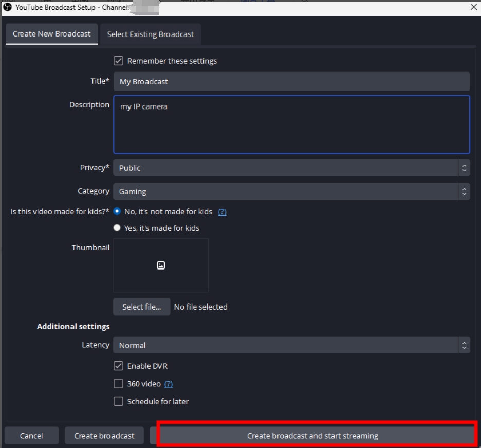Open the Latency dropdown set to Normal
Screen dimensions: 481x448
click(291, 345)
